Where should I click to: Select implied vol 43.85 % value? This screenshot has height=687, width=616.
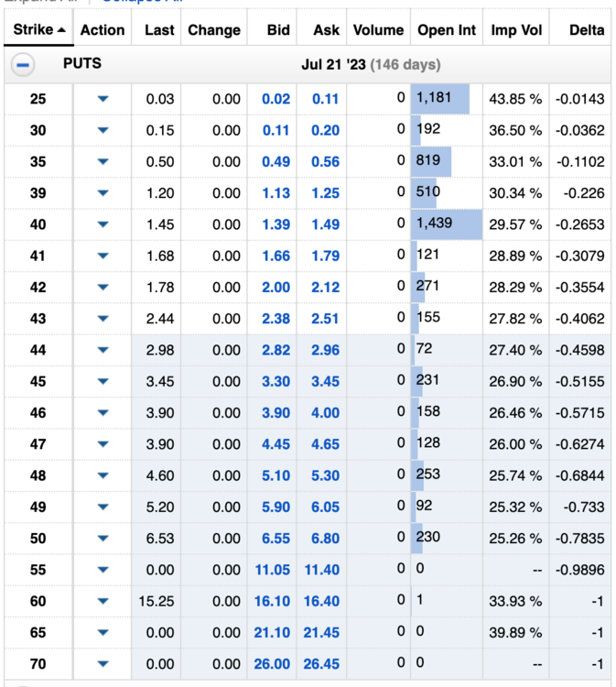(x=515, y=99)
